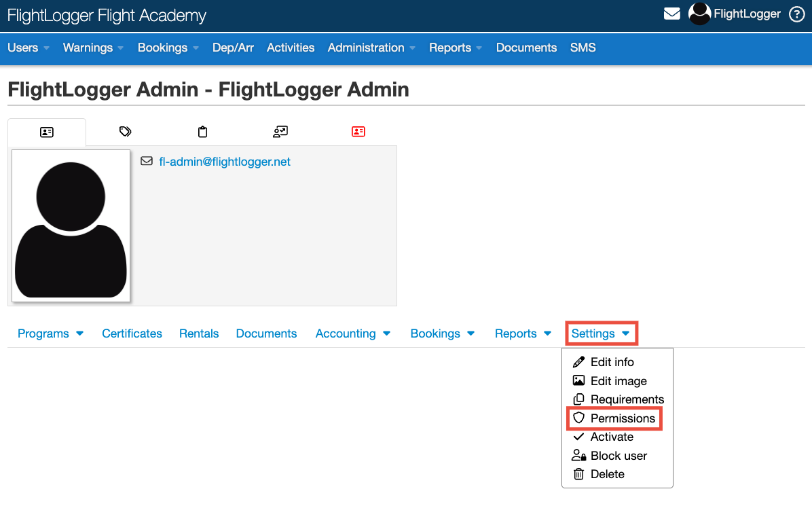The width and height of the screenshot is (812, 506).
Task: Choose Permissions from the Settings menu
Action: tap(622, 418)
